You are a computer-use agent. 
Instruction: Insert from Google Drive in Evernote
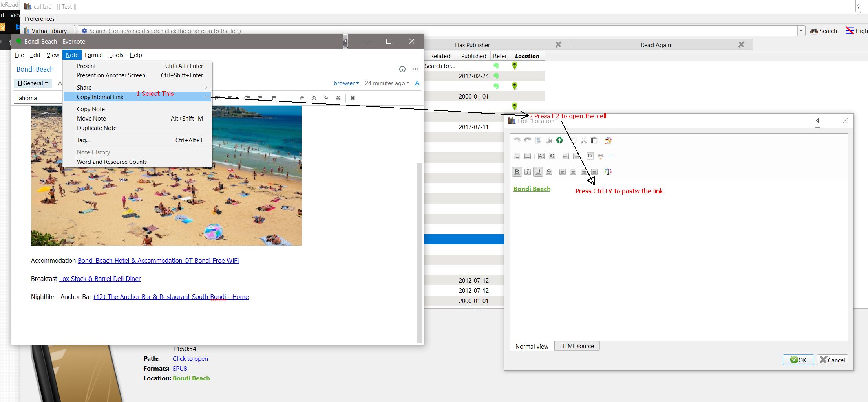[314, 98]
